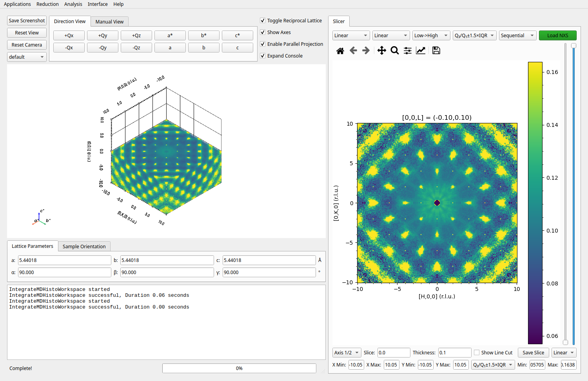The height and width of the screenshot is (381, 588).
Task: Click the Slice value field
Action: point(394,352)
